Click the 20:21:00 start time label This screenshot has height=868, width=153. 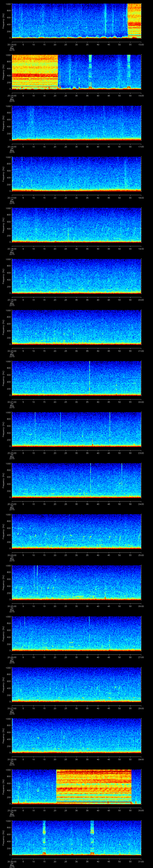pos(12,402)
